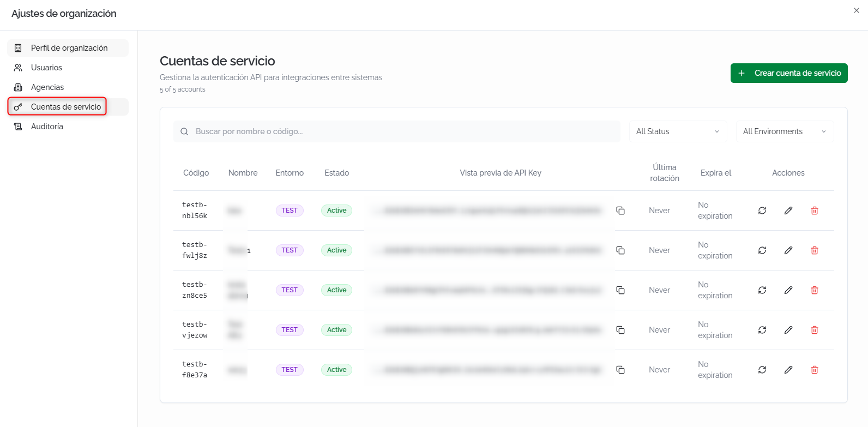Screen dimensions: 868x427
Task: Select Cuentas de servicio sidebar item
Action: click(68, 107)
